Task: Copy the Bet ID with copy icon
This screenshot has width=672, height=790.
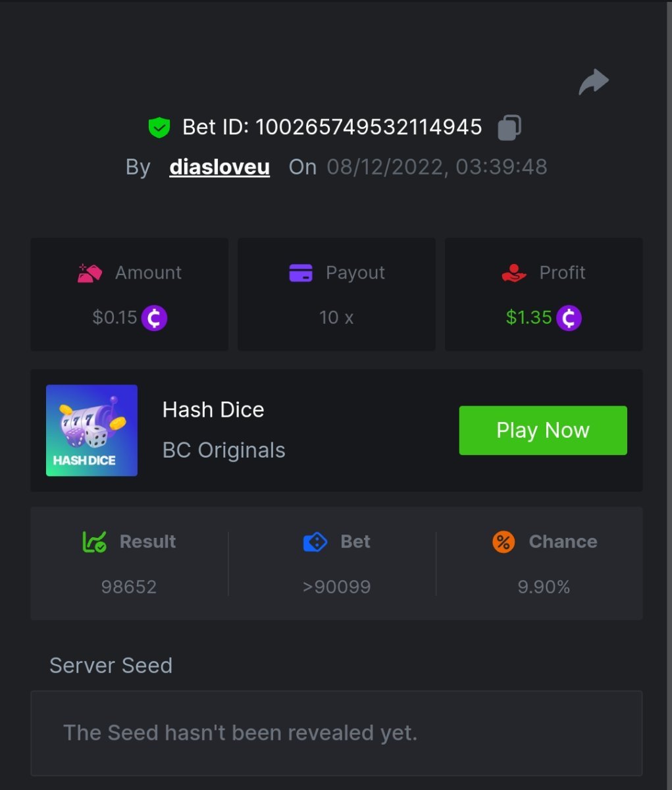Action: (x=509, y=127)
